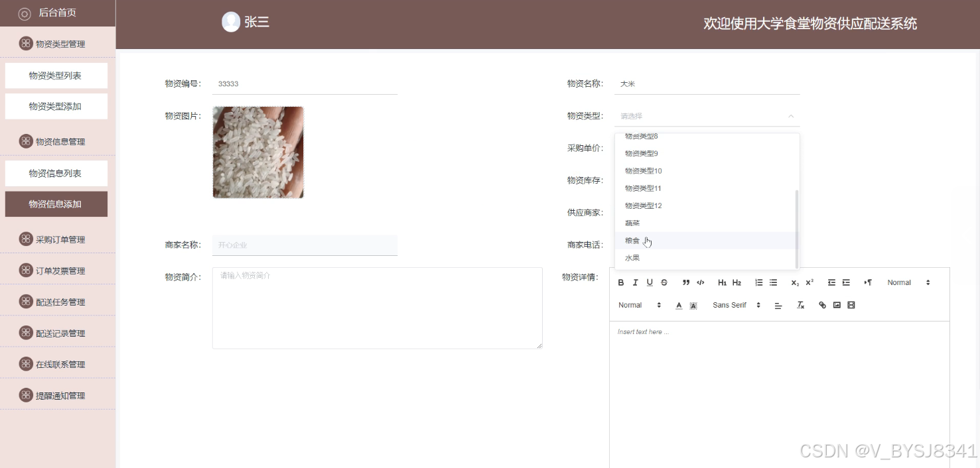Image resolution: width=980 pixels, height=468 pixels.
Task: Open the 物资类型添加 page
Action: point(56,106)
